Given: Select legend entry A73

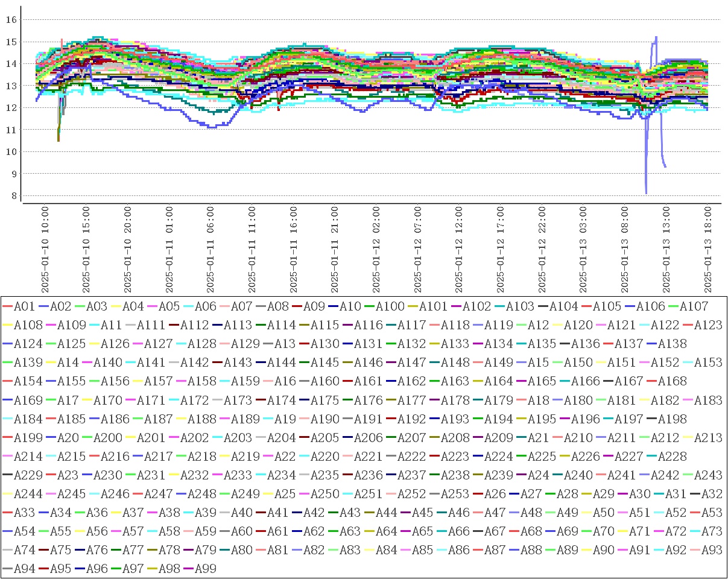Looking at the screenshot, I should pyautogui.click(x=712, y=531).
